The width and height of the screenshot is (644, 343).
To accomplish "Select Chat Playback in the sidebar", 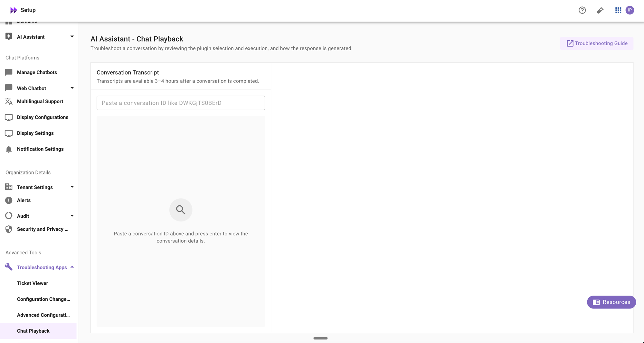I will coord(33,331).
